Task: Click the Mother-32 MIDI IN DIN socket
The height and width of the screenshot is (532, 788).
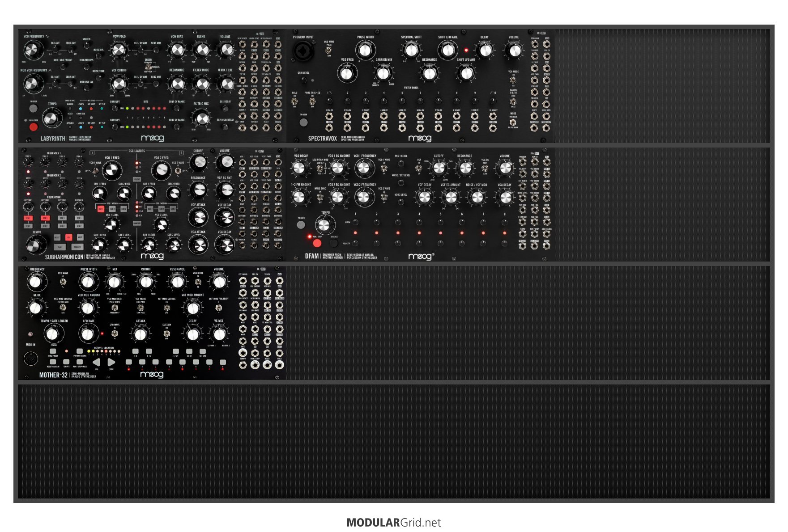Action: coord(31,359)
